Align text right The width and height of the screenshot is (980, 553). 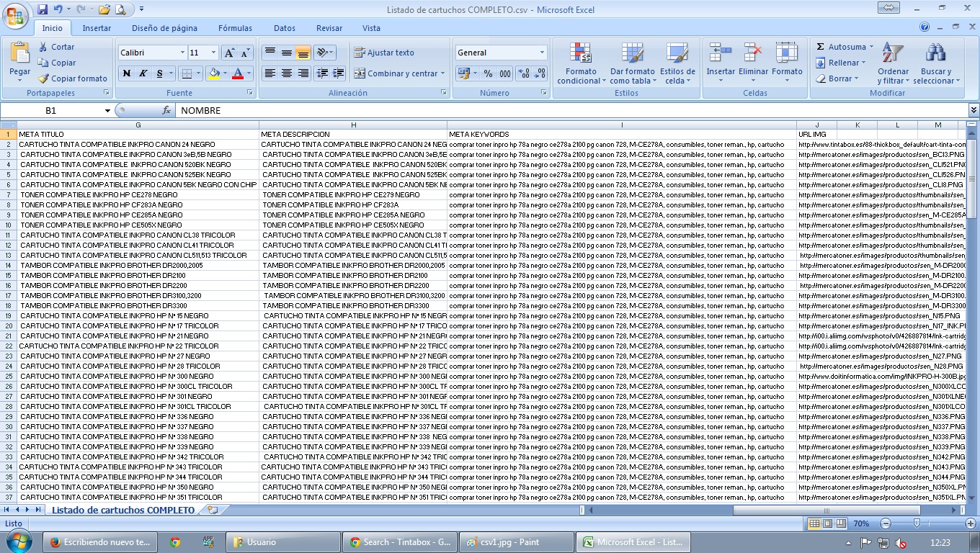[303, 73]
